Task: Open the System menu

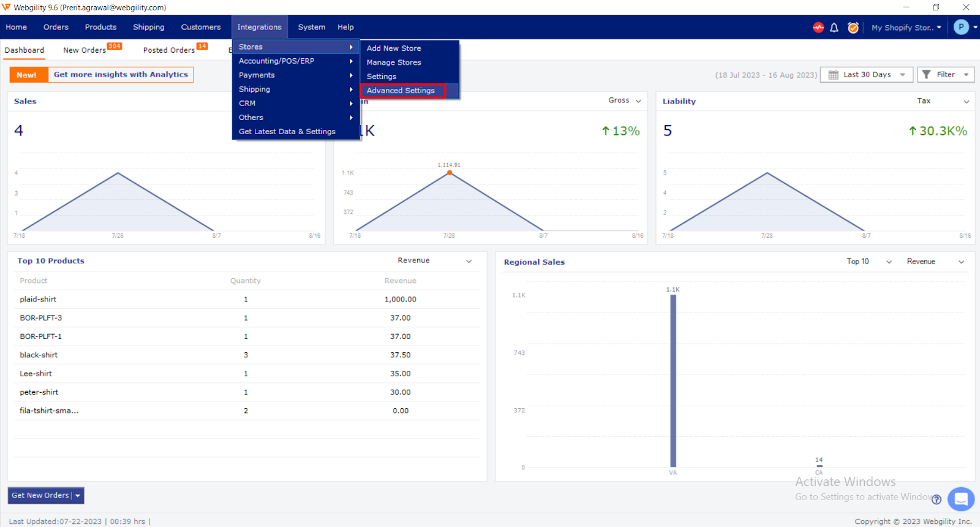Action: [312, 27]
